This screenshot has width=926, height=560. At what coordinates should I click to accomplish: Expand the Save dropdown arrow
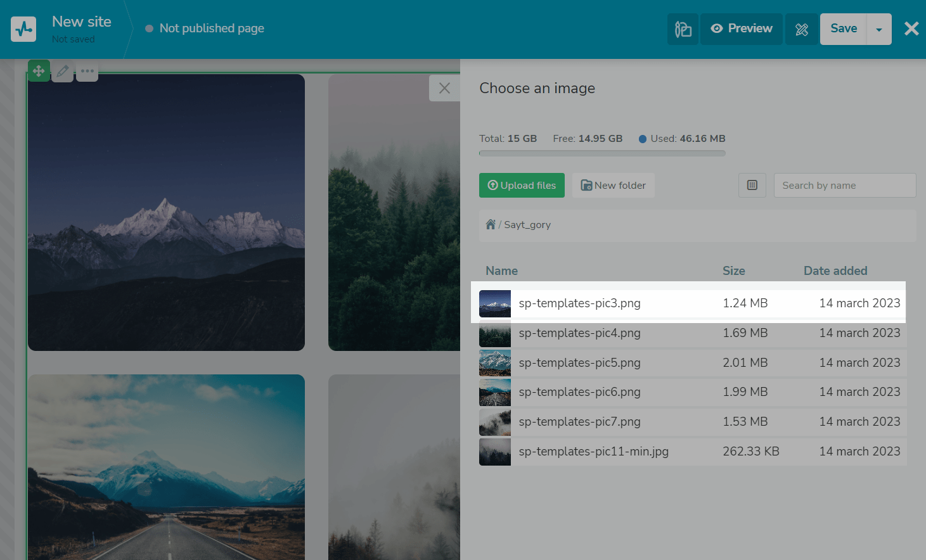click(878, 29)
